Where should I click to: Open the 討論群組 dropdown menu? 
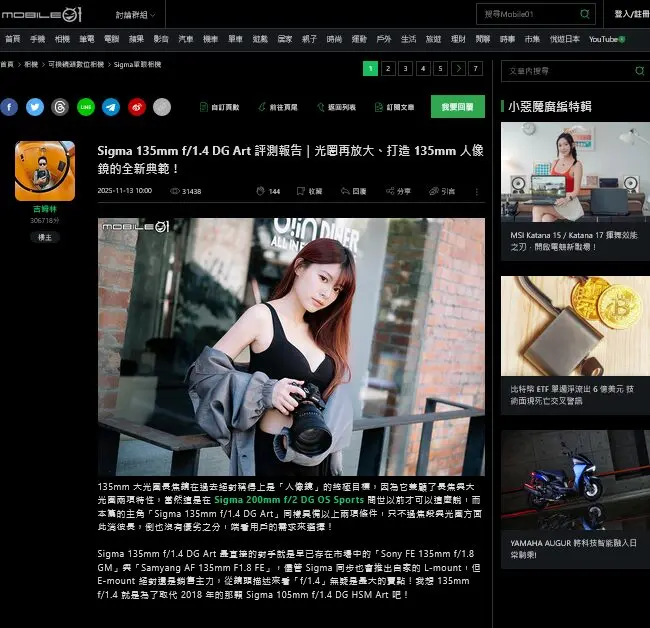click(x=133, y=14)
